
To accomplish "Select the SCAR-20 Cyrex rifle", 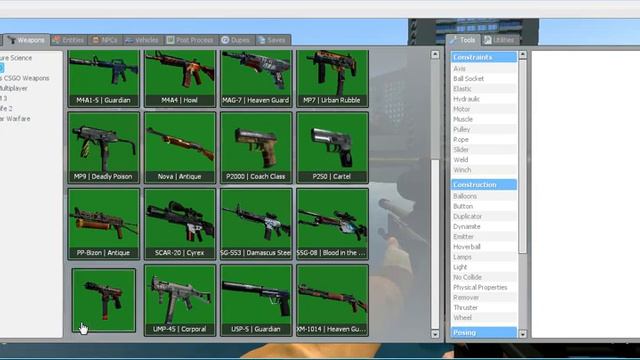I will coord(180,224).
